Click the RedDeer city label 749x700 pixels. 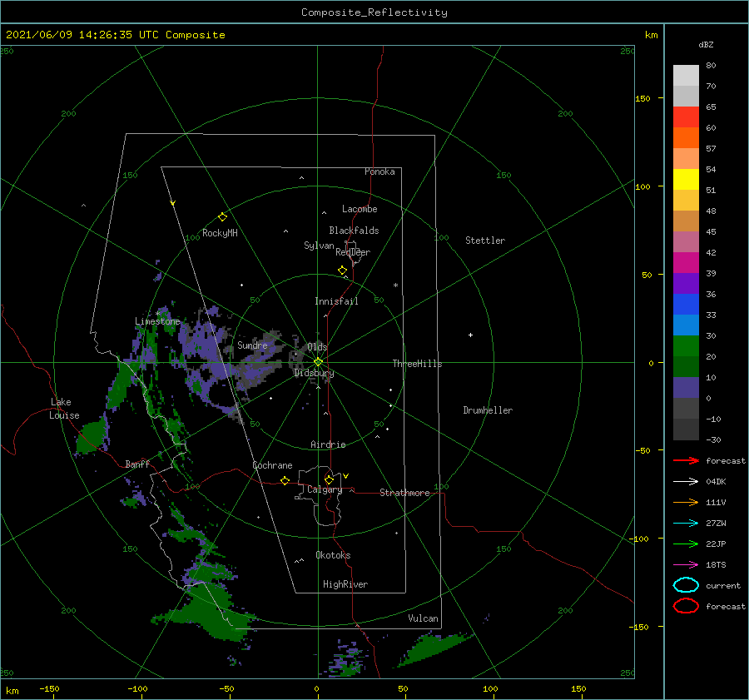(353, 252)
